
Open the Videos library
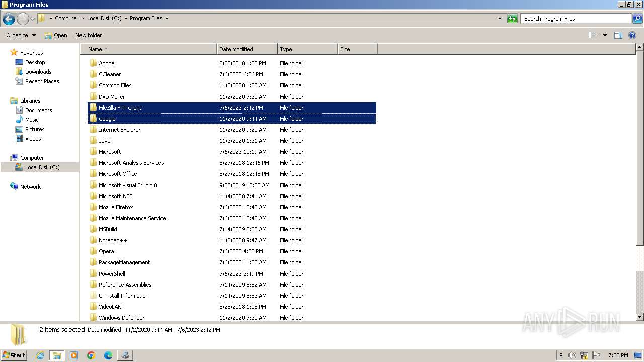click(33, 139)
